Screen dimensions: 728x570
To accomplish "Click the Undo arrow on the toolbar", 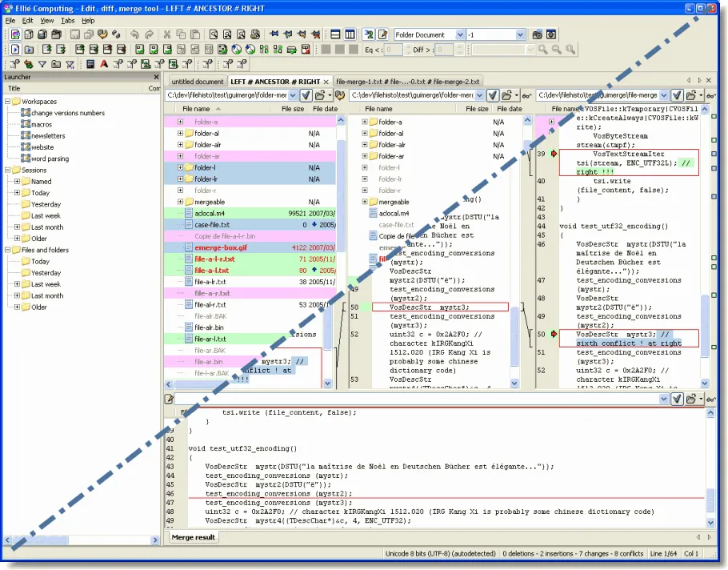I will tap(134, 34).
